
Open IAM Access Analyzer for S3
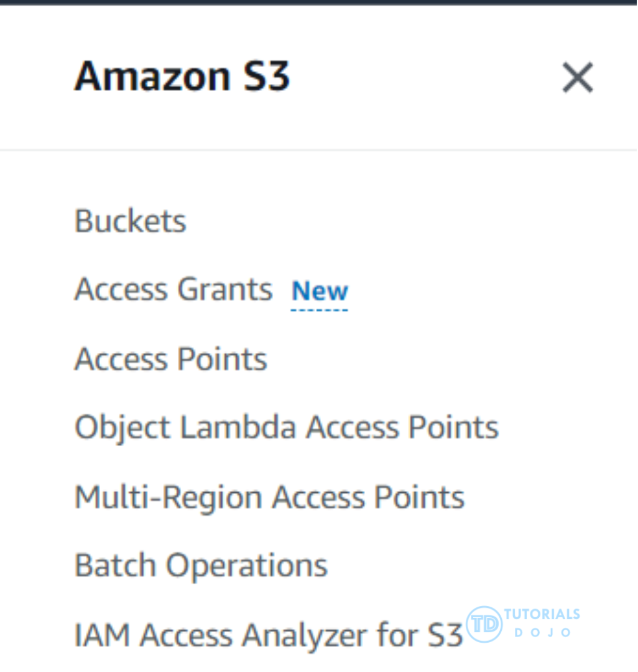269,635
